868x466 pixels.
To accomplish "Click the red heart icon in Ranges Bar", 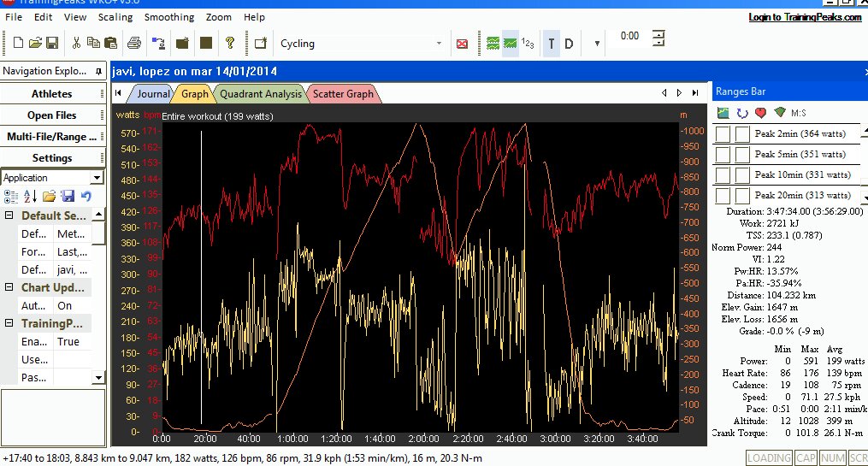I will [760, 112].
